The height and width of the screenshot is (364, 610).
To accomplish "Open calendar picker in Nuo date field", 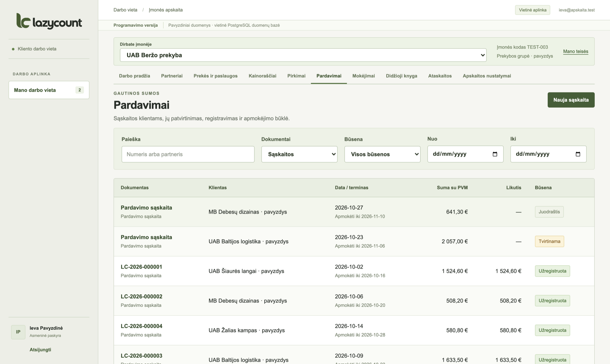I will pyautogui.click(x=495, y=154).
